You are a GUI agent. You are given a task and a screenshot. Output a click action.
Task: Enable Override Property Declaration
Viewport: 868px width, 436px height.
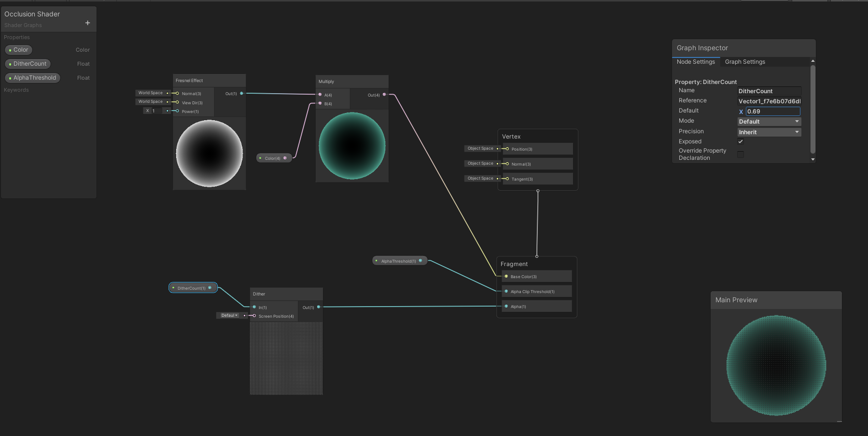(741, 154)
